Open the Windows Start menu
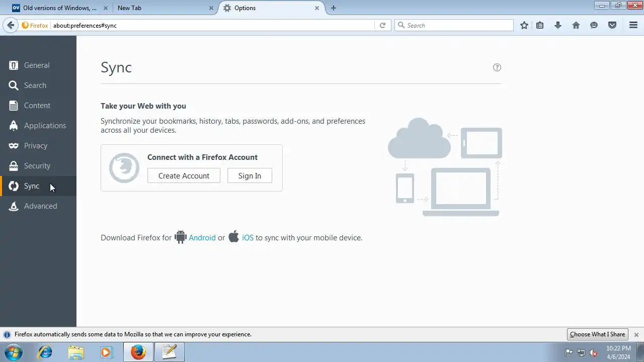Viewport: 644px width, 362px height. coord(14,352)
